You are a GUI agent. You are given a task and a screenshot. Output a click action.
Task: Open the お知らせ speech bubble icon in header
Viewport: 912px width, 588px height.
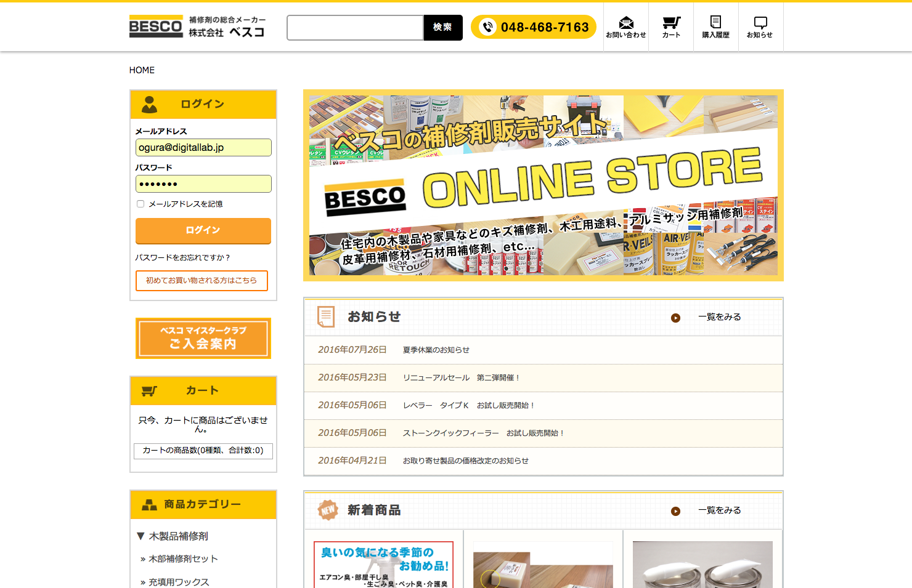(x=760, y=27)
